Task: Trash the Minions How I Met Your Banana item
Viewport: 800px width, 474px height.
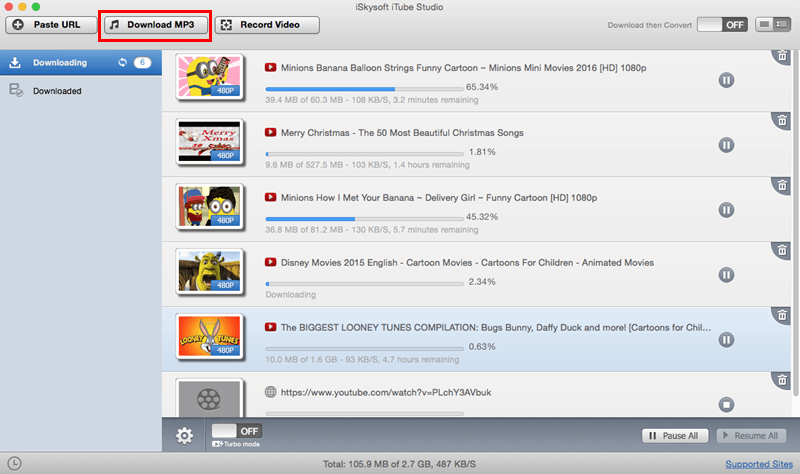Action: pos(782,185)
